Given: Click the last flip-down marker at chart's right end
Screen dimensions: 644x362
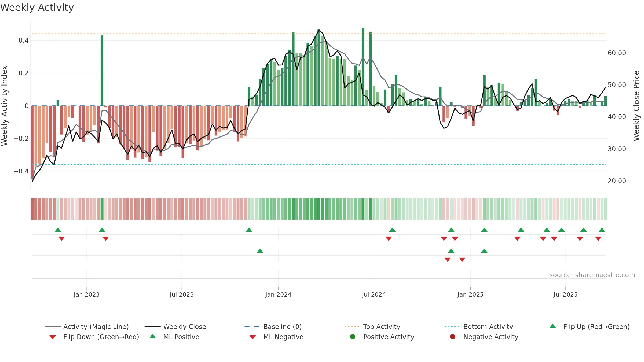Looking at the screenshot, I should pos(598,239).
